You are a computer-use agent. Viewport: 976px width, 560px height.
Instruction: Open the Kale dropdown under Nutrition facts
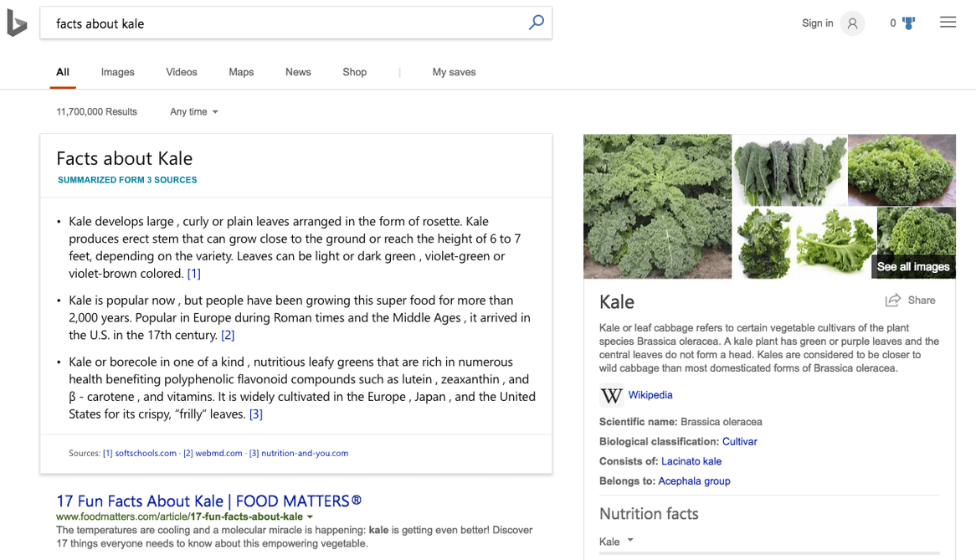pos(617,542)
